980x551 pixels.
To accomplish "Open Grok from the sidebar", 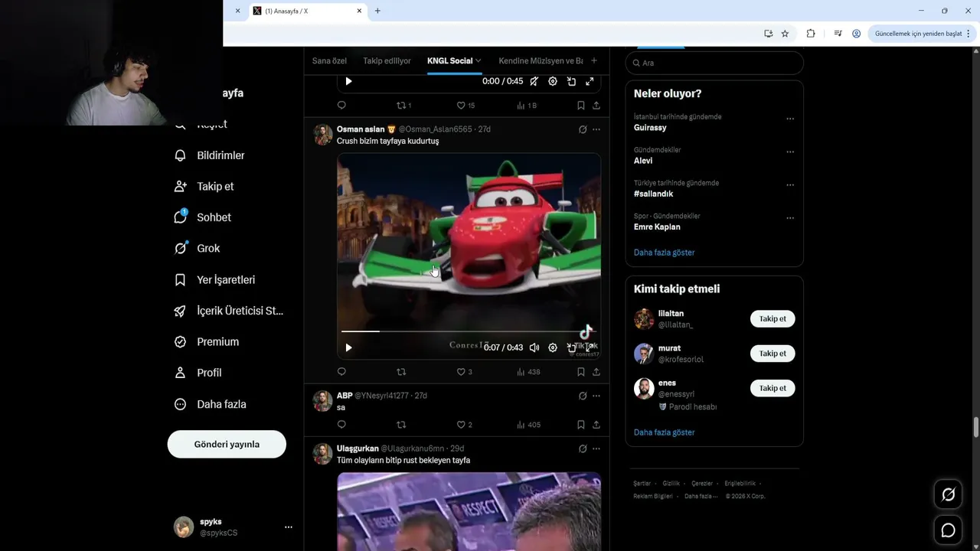I will pos(198,248).
